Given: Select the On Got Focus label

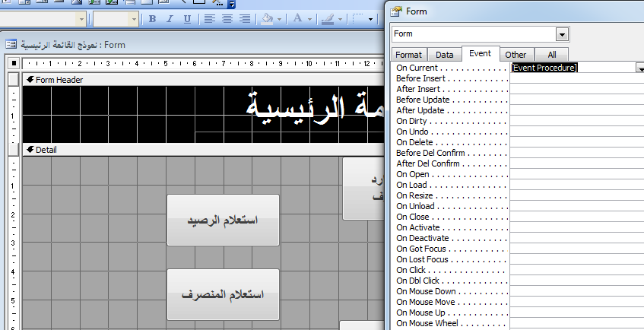Looking at the screenshot, I should (x=421, y=249).
